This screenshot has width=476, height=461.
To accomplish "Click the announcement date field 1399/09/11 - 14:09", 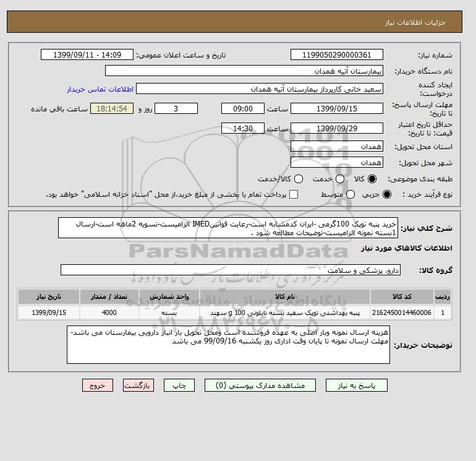I will (87, 54).
